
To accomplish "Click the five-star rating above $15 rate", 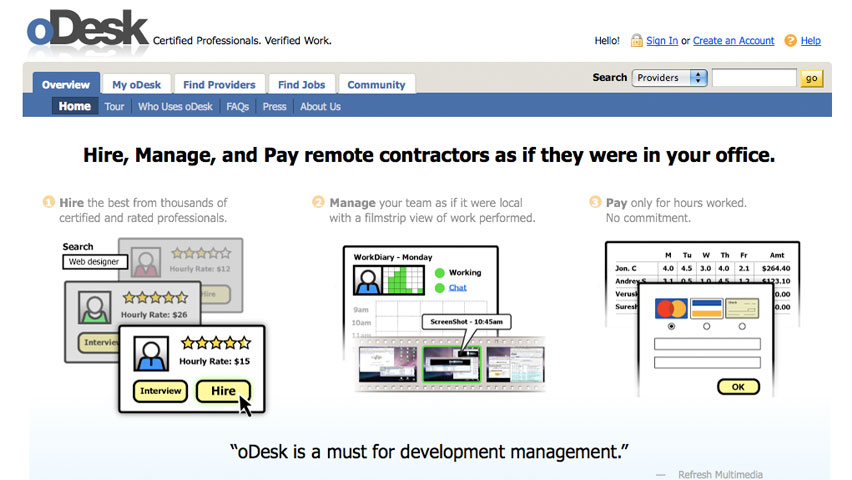I will (x=216, y=342).
